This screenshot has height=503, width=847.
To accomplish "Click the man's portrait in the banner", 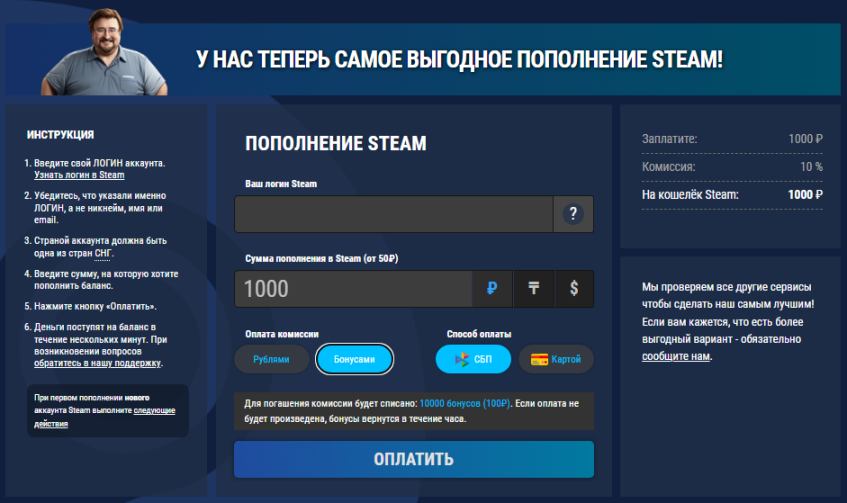I will 104,52.
